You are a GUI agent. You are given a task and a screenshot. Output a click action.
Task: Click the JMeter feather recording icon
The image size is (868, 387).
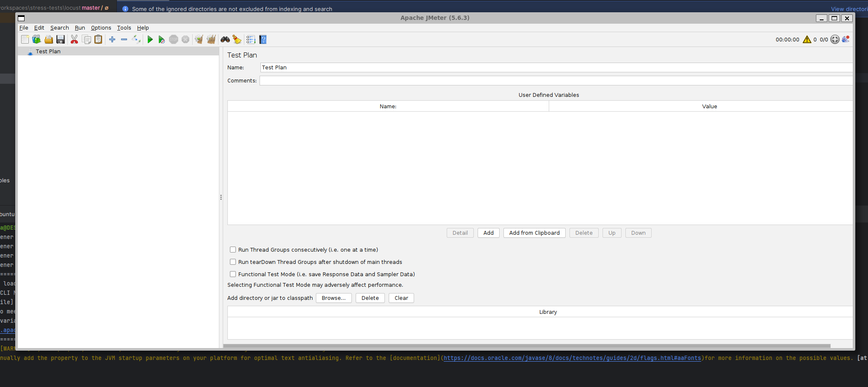846,39
